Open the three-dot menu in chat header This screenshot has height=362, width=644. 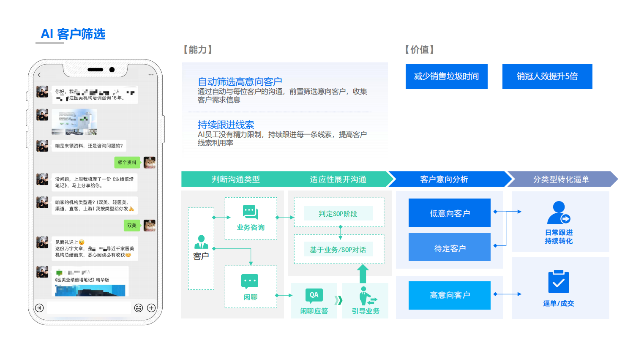pyautogui.click(x=151, y=75)
